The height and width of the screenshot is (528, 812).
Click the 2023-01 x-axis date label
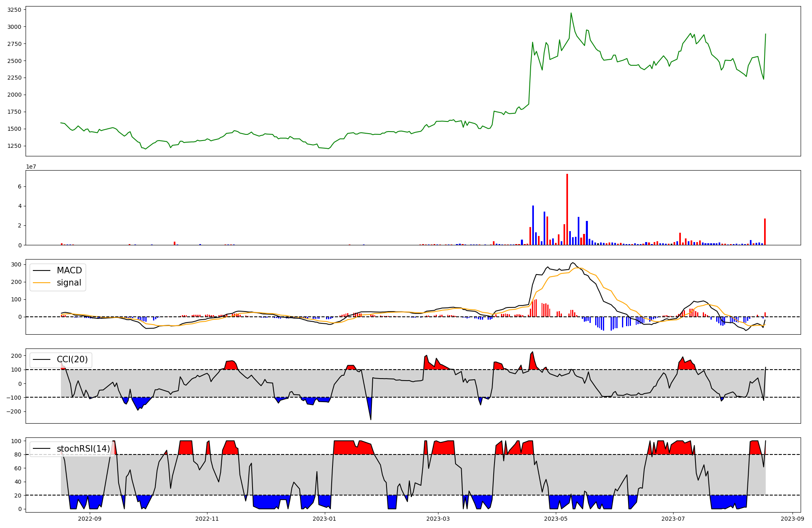click(325, 519)
